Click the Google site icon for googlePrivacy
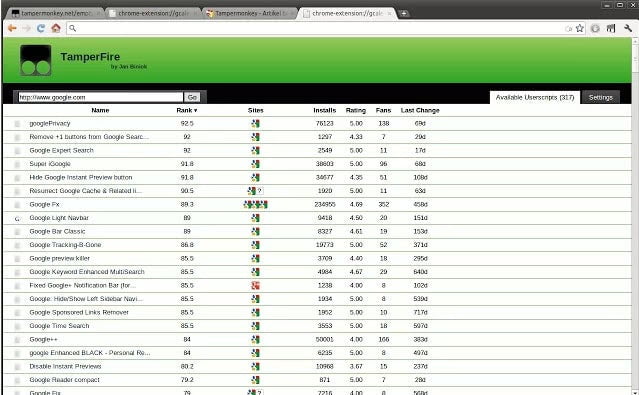 coord(255,124)
